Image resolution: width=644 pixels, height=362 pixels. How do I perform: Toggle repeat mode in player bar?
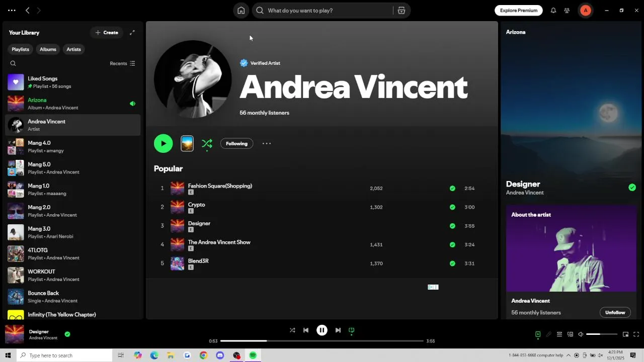[352, 330]
